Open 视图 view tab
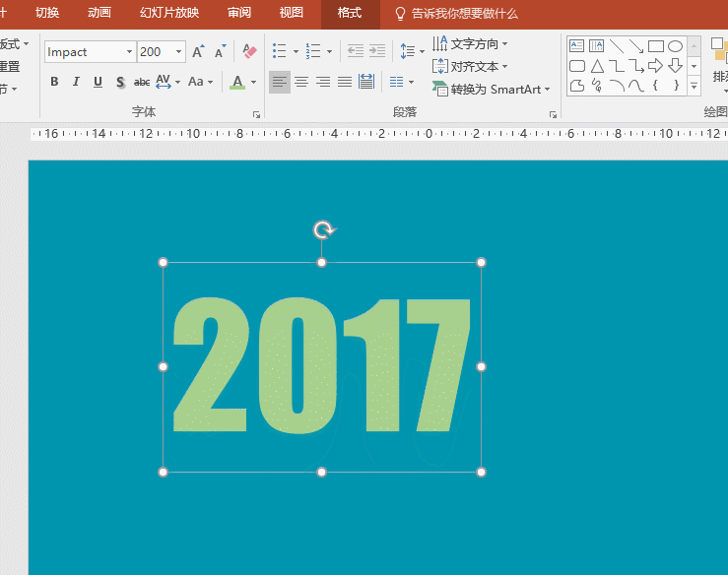The height and width of the screenshot is (575, 728). (x=292, y=13)
